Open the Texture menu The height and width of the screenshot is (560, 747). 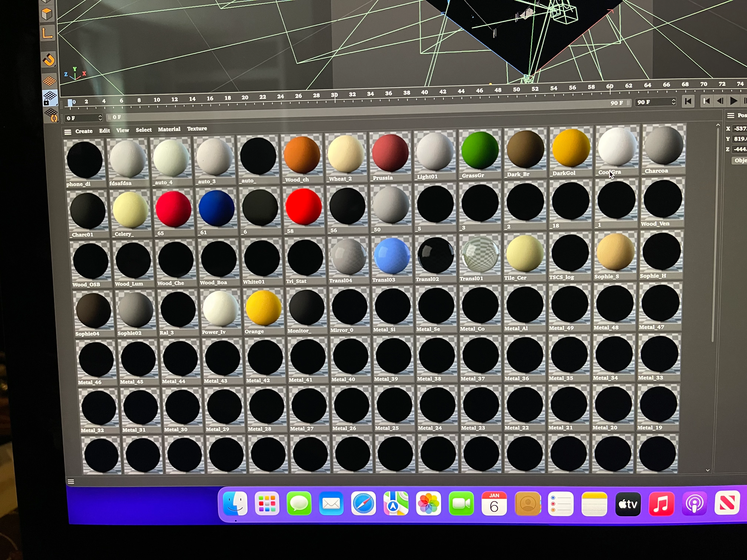click(197, 129)
